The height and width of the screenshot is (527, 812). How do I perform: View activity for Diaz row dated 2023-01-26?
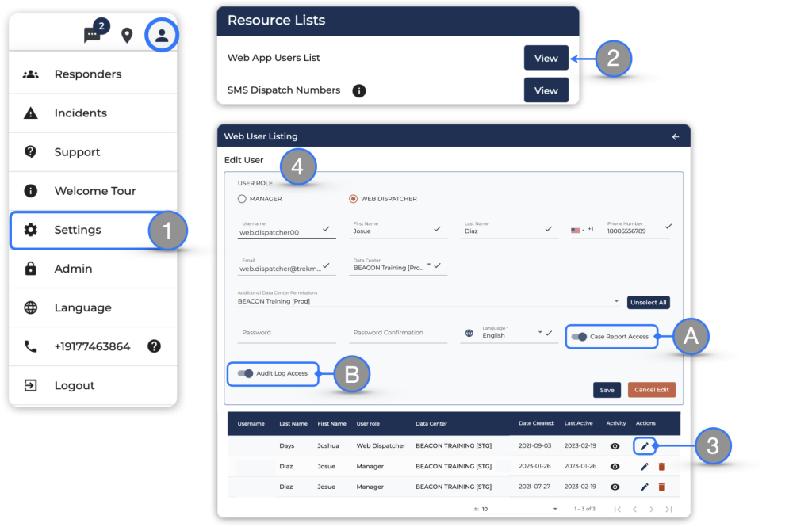[x=615, y=467]
